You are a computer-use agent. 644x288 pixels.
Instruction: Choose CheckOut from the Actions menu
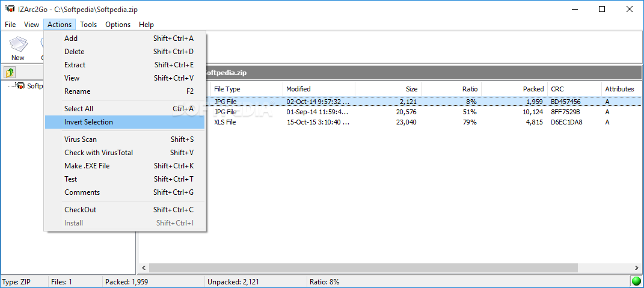click(x=125, y=210)
